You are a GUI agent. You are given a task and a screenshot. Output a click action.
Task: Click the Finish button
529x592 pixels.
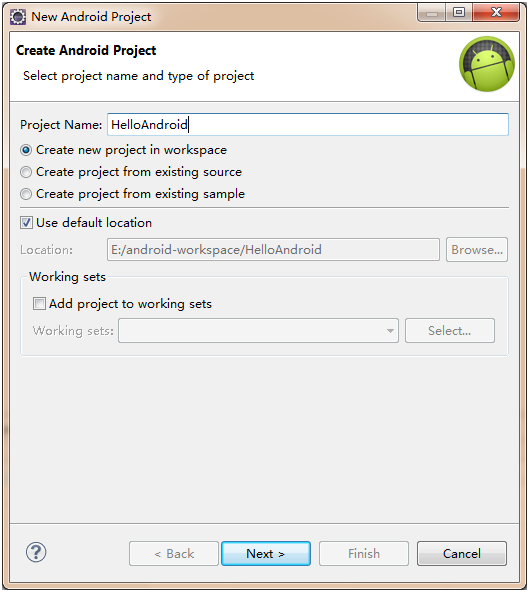[x=364, y=553]
